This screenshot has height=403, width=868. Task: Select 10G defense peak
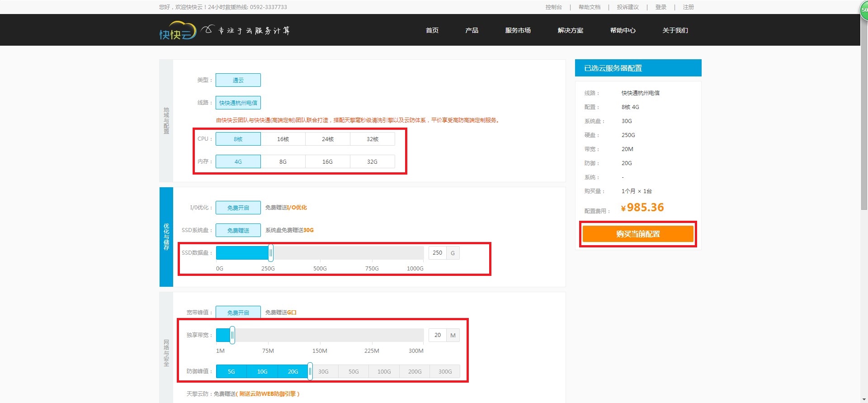pos(262,371)
